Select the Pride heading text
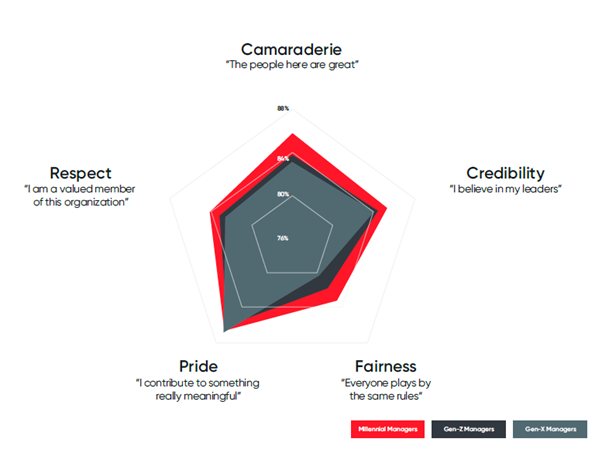This screenshot has width=602, height=449. 198,366
